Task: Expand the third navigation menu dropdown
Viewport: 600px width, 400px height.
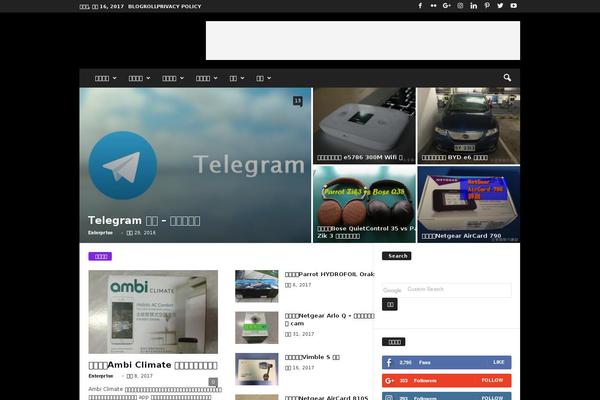Action: tap(173, 78)
